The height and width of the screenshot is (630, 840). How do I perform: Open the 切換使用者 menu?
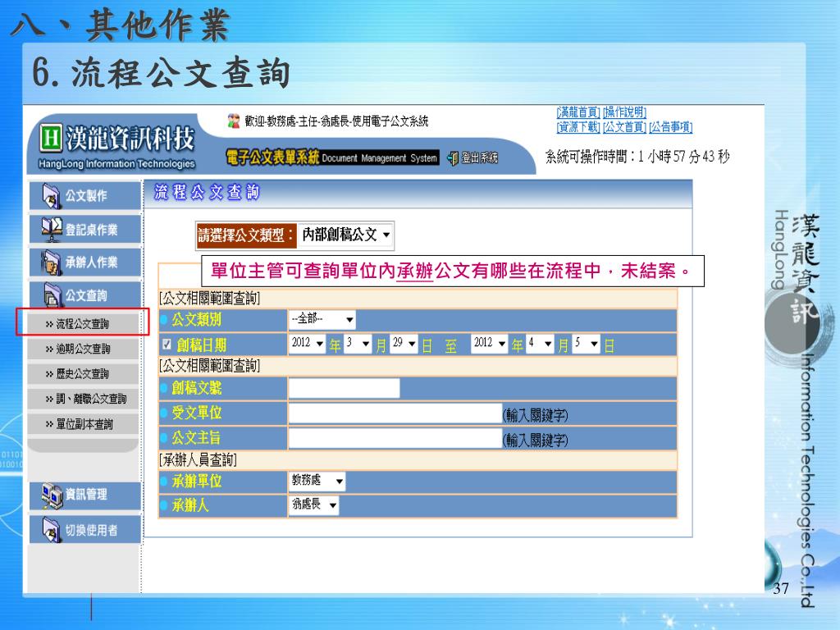tap(85, 530)
